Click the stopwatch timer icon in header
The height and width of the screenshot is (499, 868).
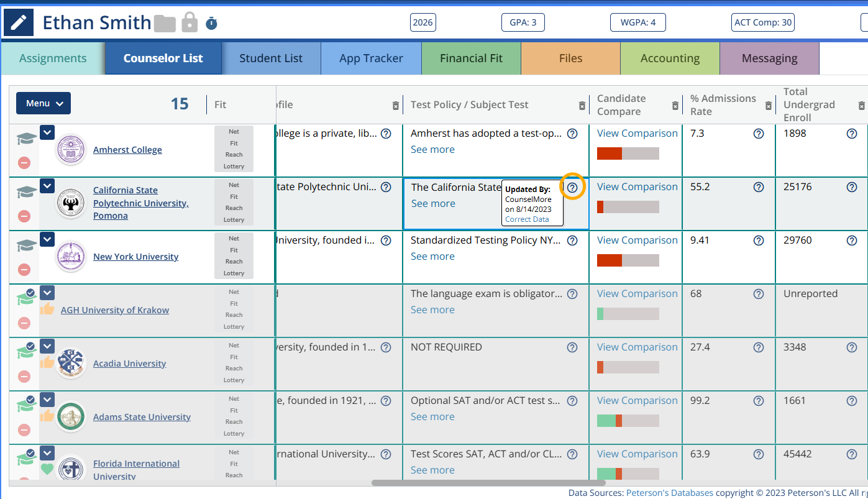pyautogui.click(x=211, y=24)
